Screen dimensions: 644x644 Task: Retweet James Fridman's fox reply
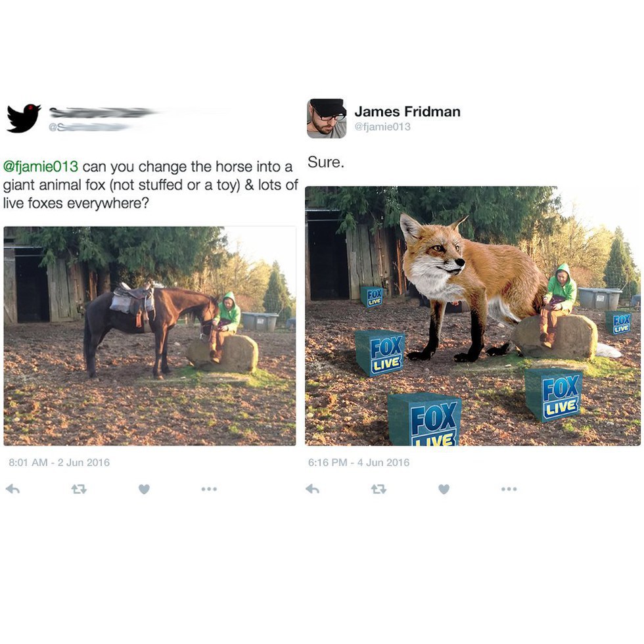379,489
